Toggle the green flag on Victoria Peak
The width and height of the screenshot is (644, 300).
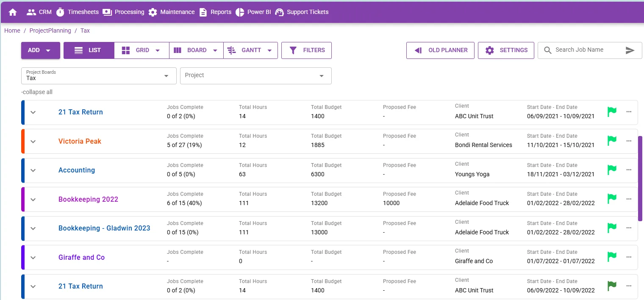(x=612, y=141)
